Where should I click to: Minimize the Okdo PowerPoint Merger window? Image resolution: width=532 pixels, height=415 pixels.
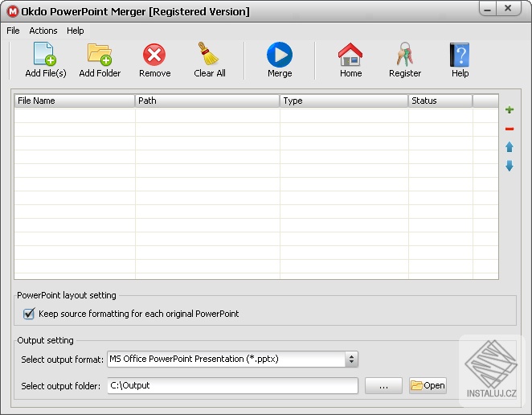pos(488,9)
